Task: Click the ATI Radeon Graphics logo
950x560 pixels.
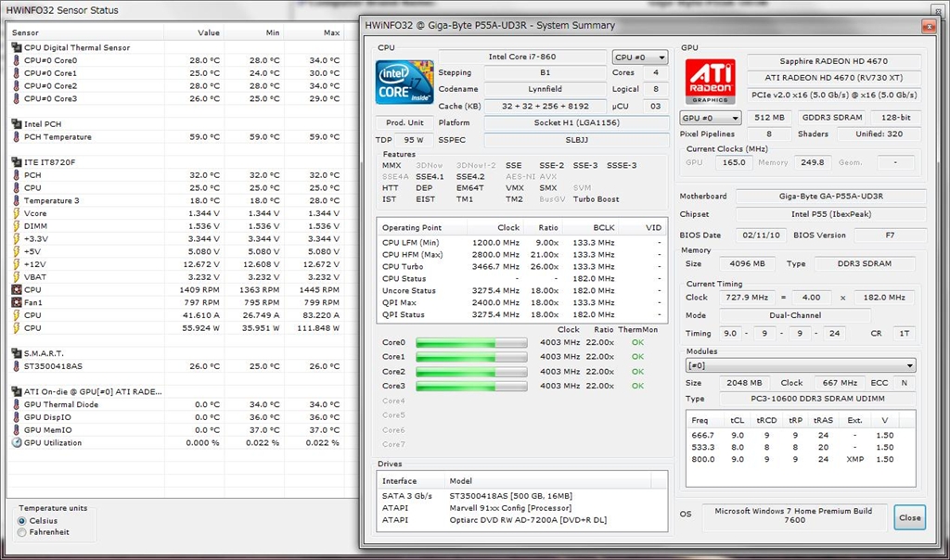Action: 710,82
